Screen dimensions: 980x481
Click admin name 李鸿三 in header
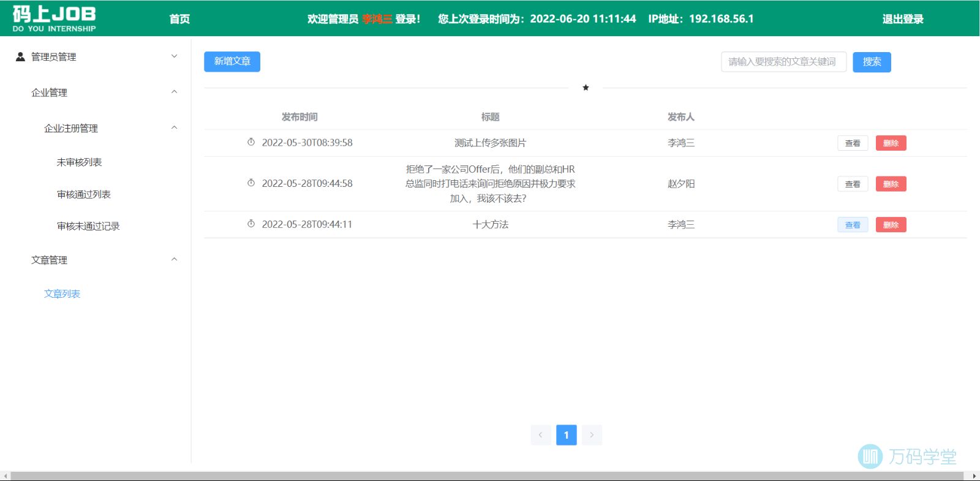[377, 19]
